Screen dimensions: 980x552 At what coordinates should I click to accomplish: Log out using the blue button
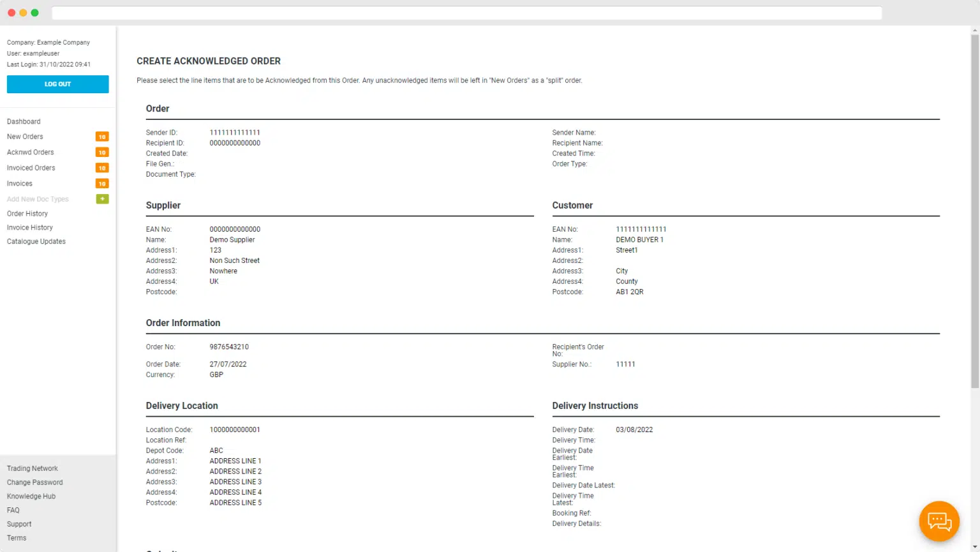57,84
